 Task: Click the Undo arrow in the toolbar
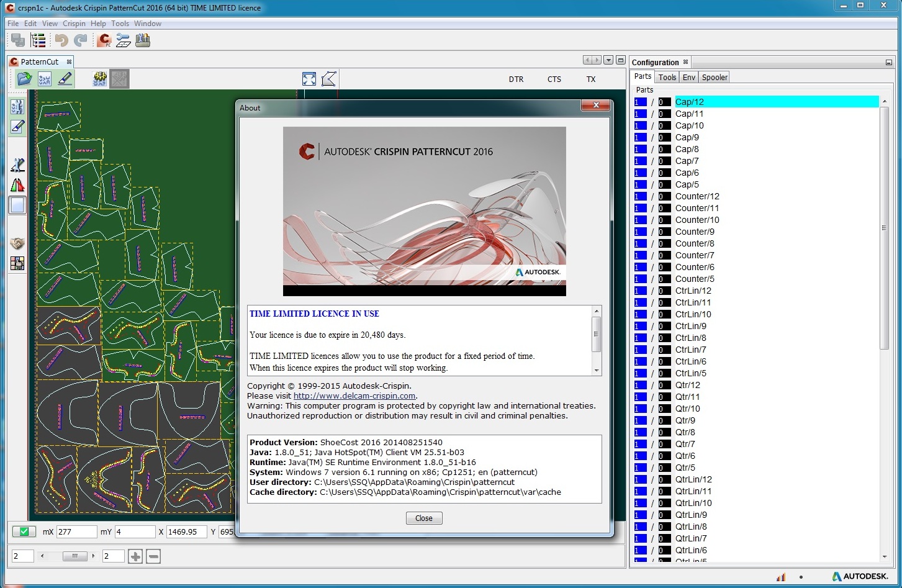point(61,40)
